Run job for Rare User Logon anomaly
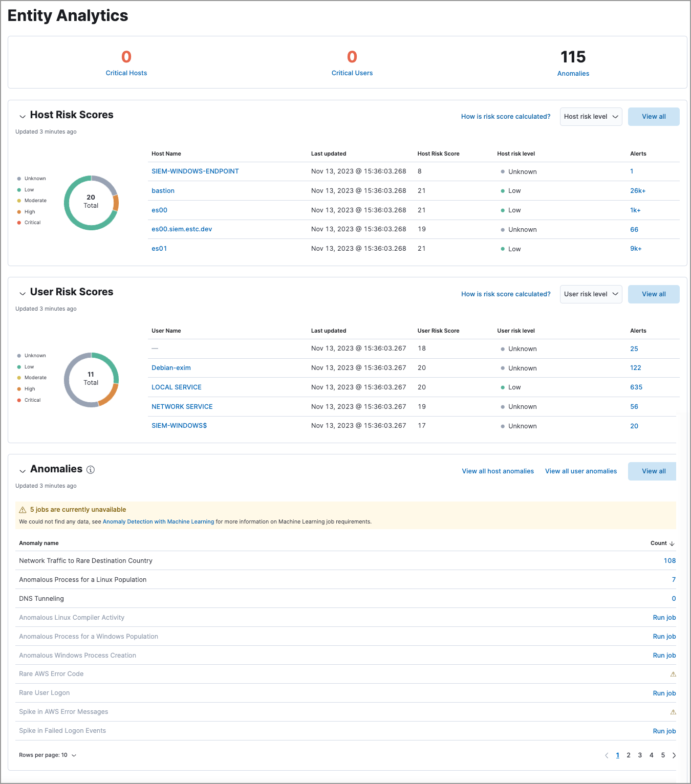The width and height of the screenshot is (691, 784). coord(664,693)
